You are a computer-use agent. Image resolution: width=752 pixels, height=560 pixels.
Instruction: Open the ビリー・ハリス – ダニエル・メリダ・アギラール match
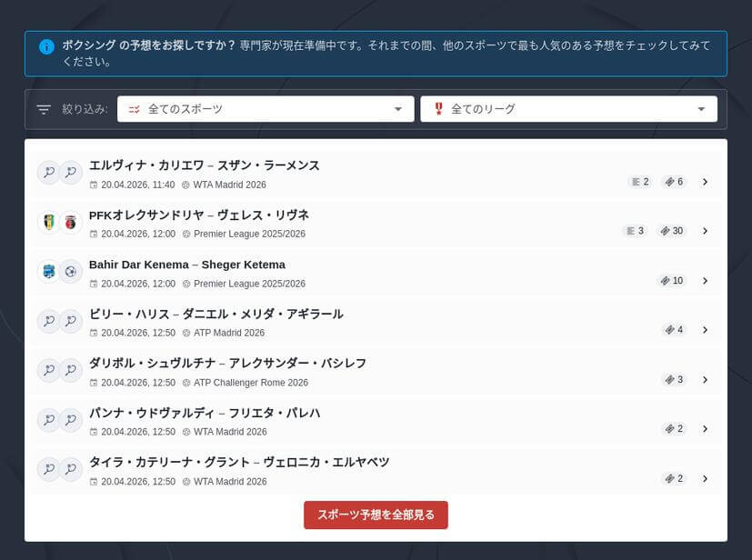[216, 315]
